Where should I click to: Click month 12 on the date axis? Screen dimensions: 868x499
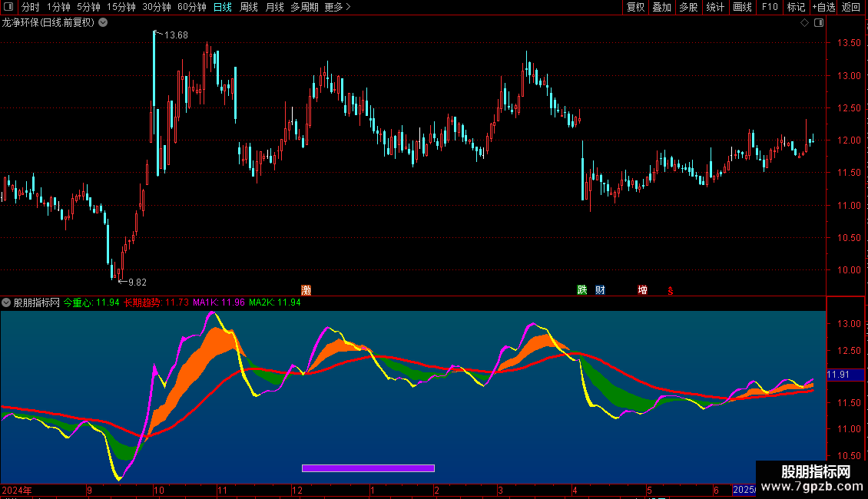pos(297,490)
